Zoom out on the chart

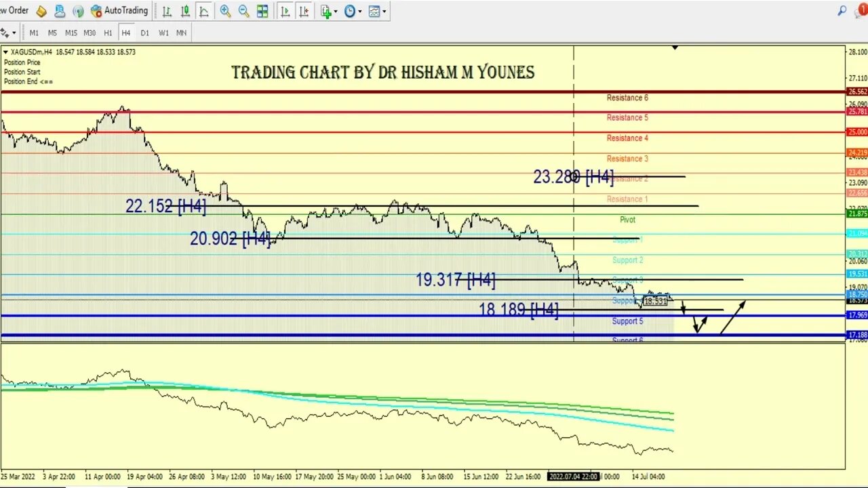(243, 11)
